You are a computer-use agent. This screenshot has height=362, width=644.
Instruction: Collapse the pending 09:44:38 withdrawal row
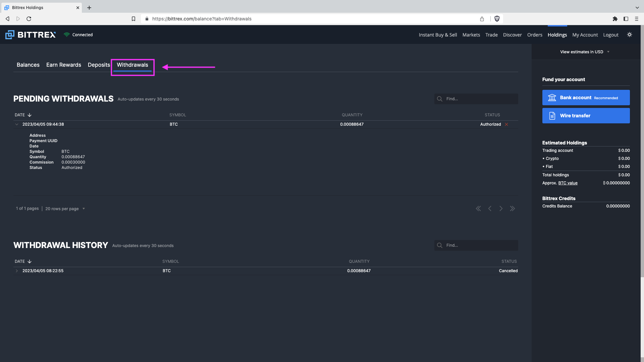(x=17, y=124)
